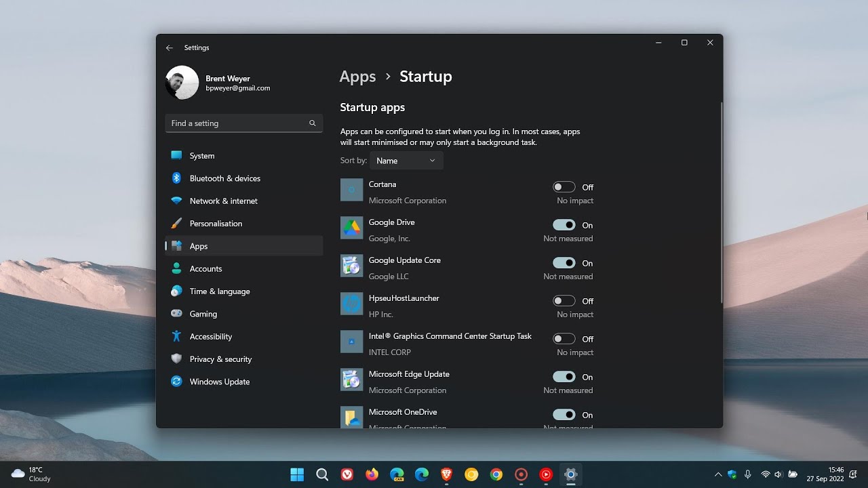868x488 pixels.
Task: Click the Startup apps heading
Action: pyautogui.click(x=372, y=107)
